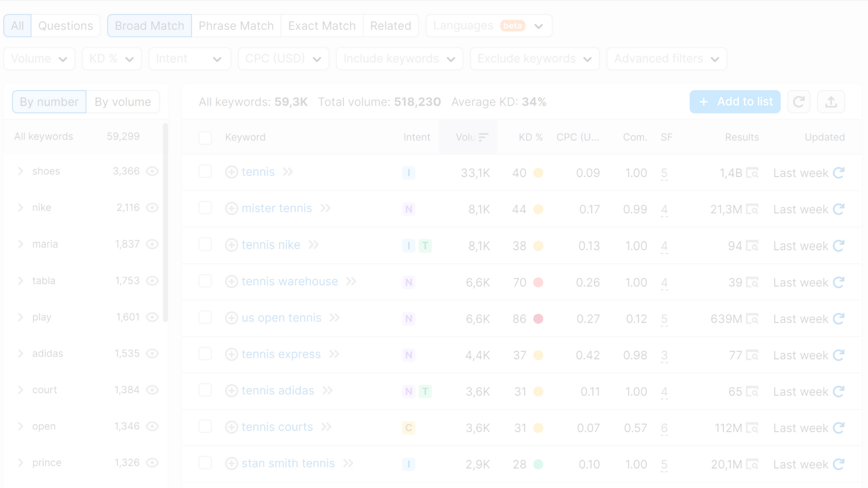Select By volume grouping button
Image resolution: width=868 pixels, height=488 pixels.
tap(123, 102)
